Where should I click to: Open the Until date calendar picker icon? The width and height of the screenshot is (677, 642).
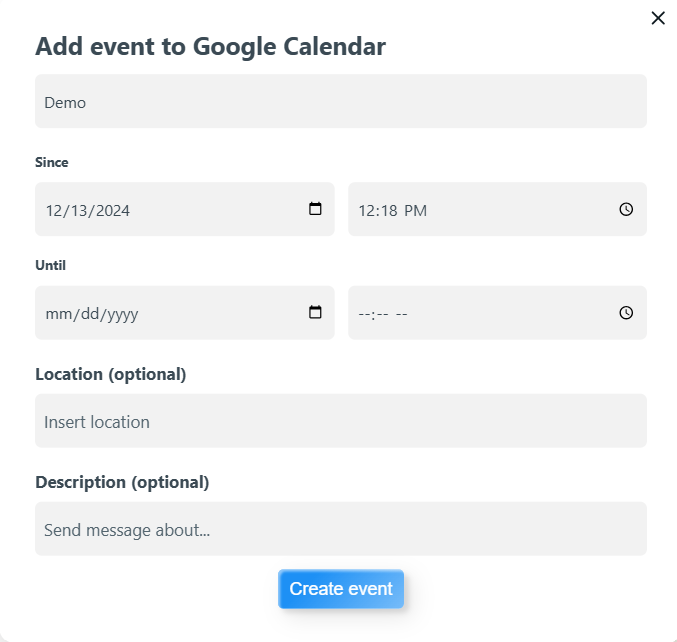315,313
